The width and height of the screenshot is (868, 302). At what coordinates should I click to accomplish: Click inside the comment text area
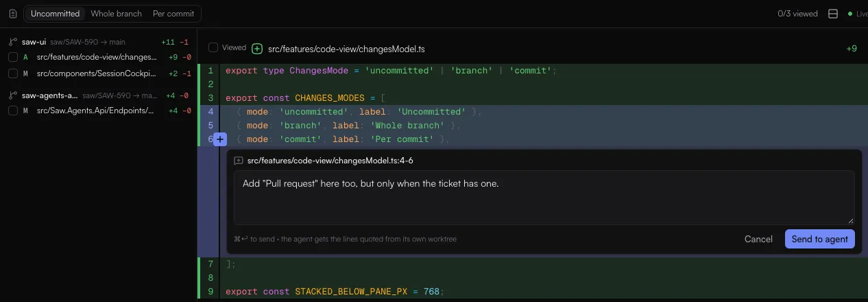(x=544, y=198)
